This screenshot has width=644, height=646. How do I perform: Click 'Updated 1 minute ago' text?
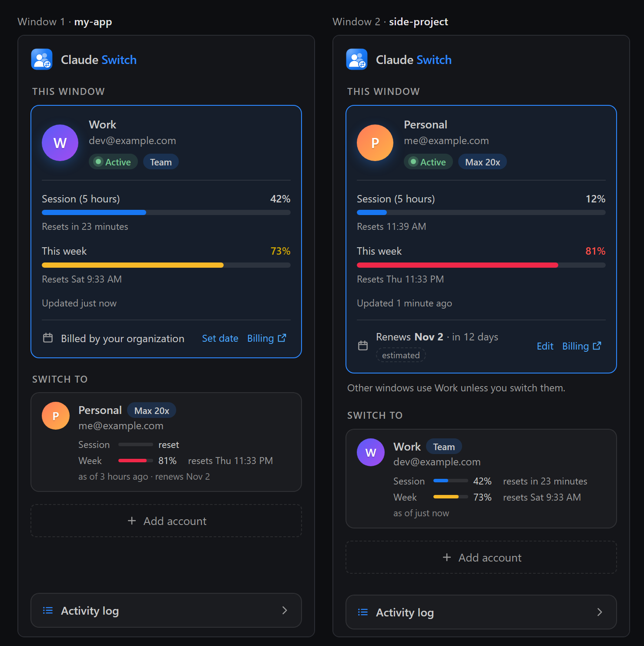(404, 303)
